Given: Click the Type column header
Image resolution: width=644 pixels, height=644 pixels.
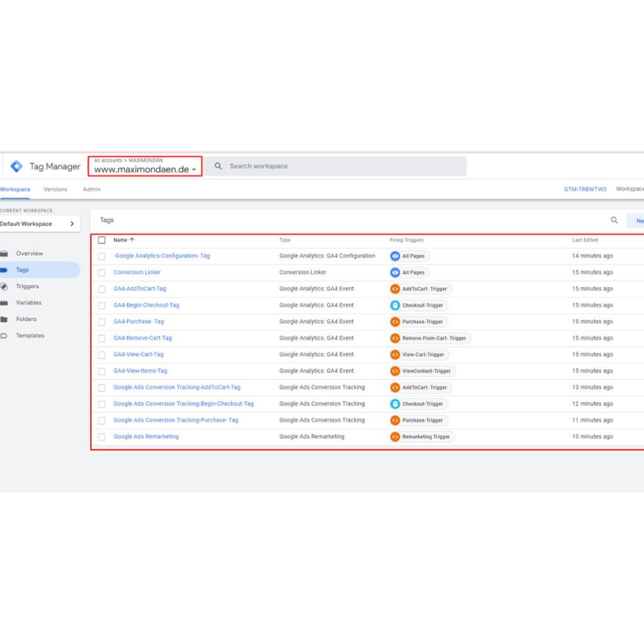Looking at the screenshot, I should 285,240.
